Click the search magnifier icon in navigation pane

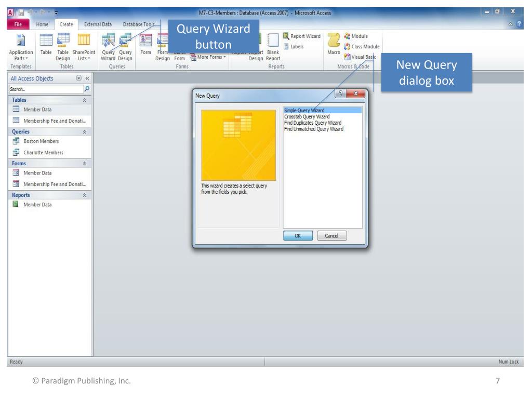pos(87,89)
